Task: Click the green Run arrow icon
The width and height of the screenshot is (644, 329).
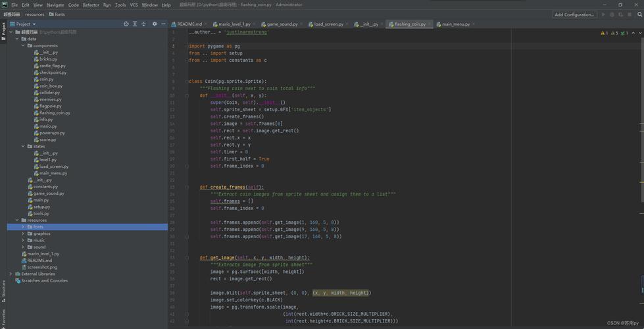Action: point(603,14)
